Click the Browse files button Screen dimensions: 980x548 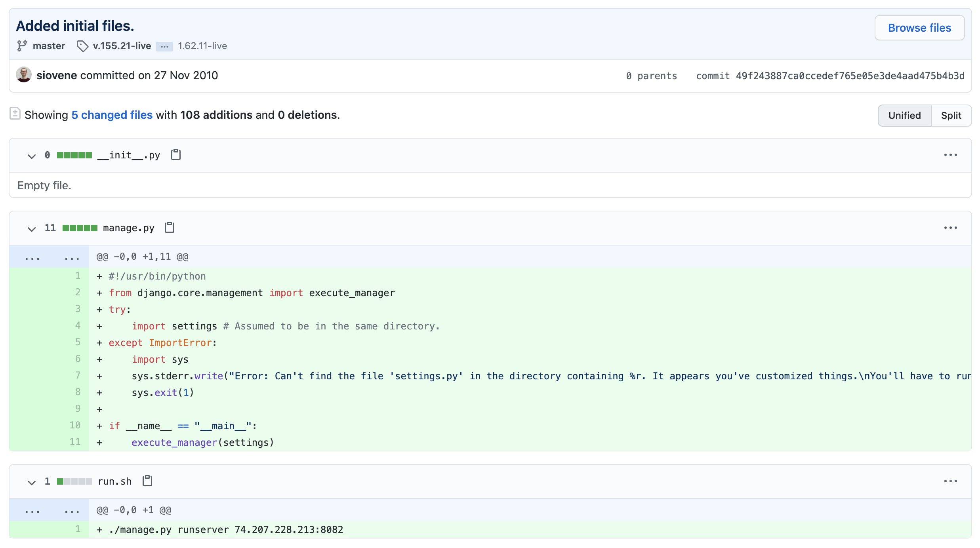pyautogui.click(x=919, y=28)
